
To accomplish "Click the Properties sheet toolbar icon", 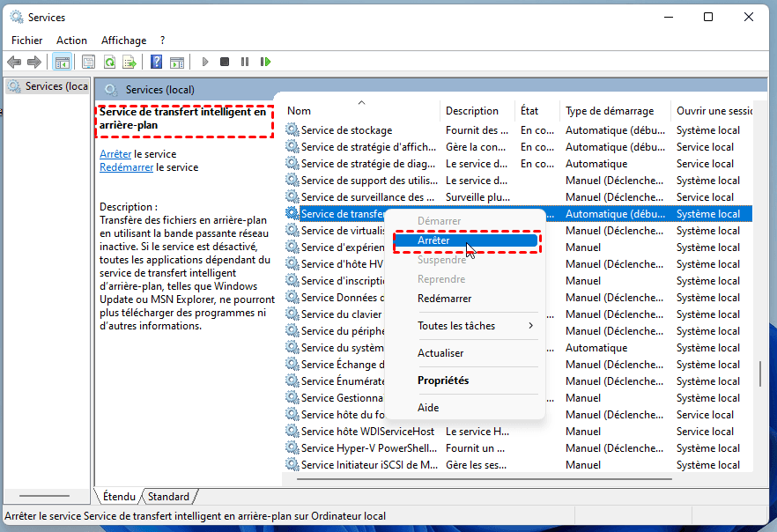I will pyautogui.click(x=88, y=62).
